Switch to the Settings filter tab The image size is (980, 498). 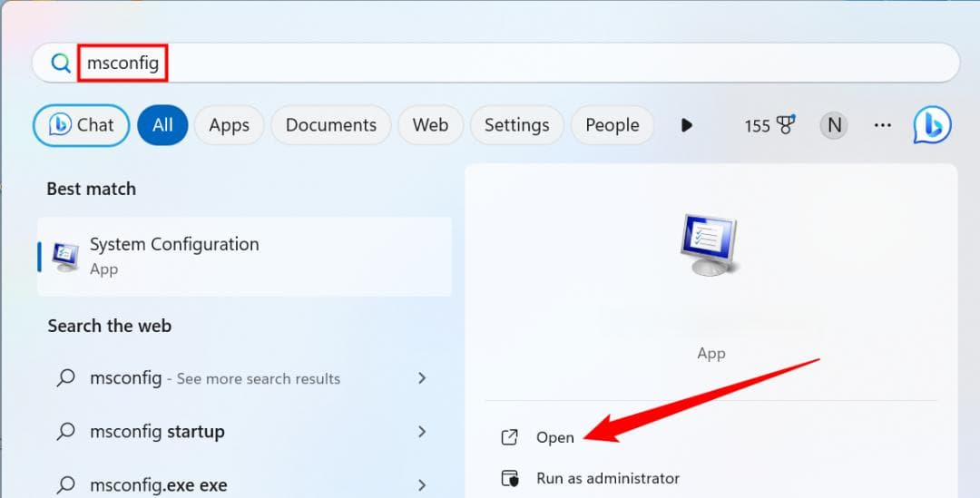tap(517, 125)
